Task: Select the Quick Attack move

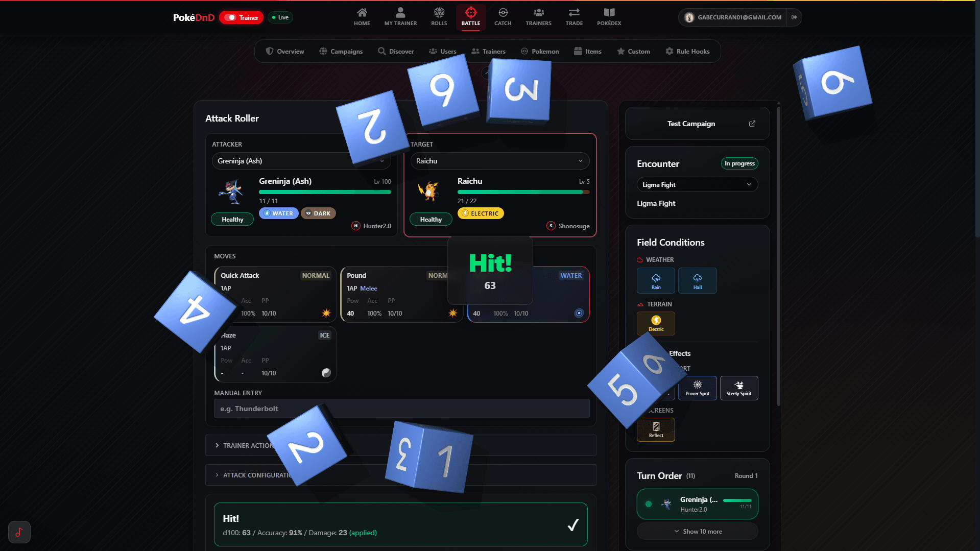Action: [275, 294]
